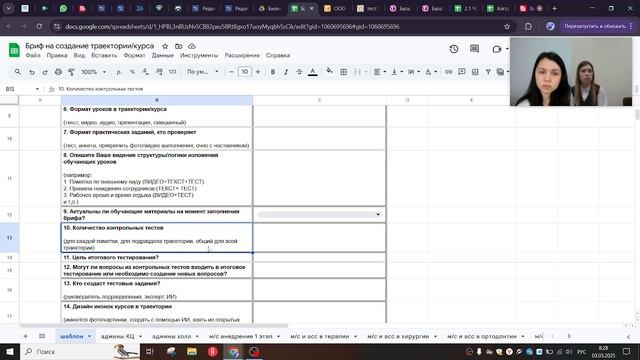Viewport: 640px width, 360px height.
Task: Bookmark page with star in address bar
Action: point(507,27)
